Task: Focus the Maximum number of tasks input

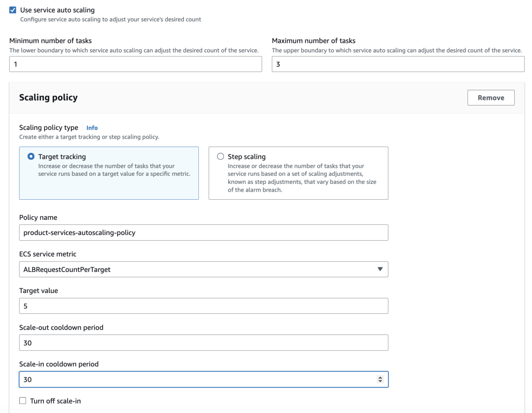Action: 398,64
